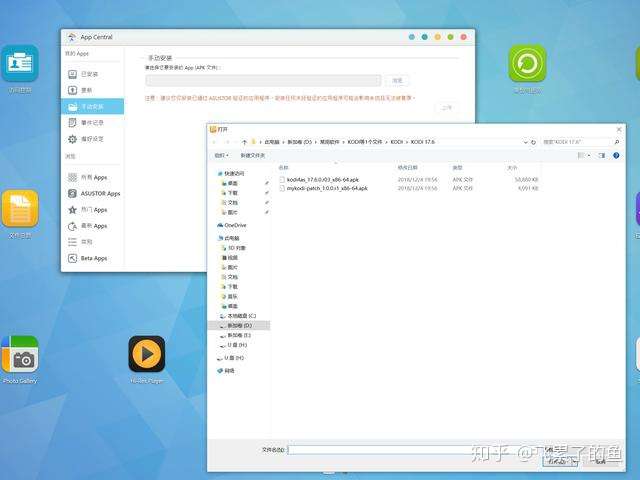The image size is (640, 480).
Task: Expand address bar history dropdown in Open dialog
Action: [x=525, y=142]
